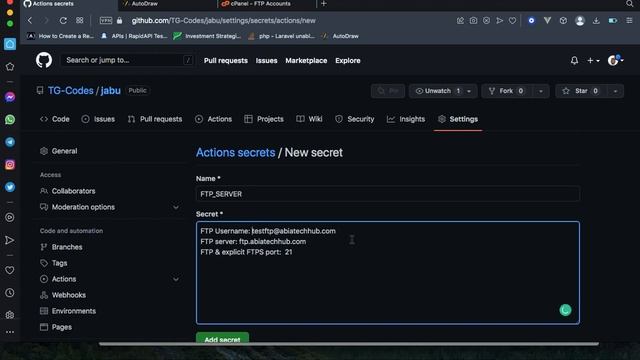Screen dimensions: 640x360
Task: Expand the Moderation options section
Action: click(x=176, y=207)
